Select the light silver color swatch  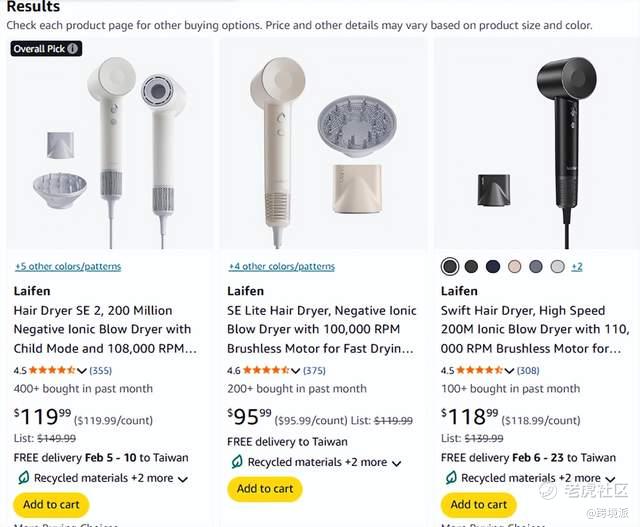tap(557, 267)
